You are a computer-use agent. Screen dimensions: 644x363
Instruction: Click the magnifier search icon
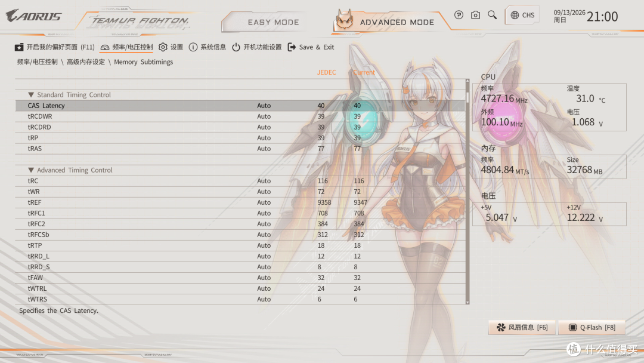pyautogui.click(x=492, y=15)
